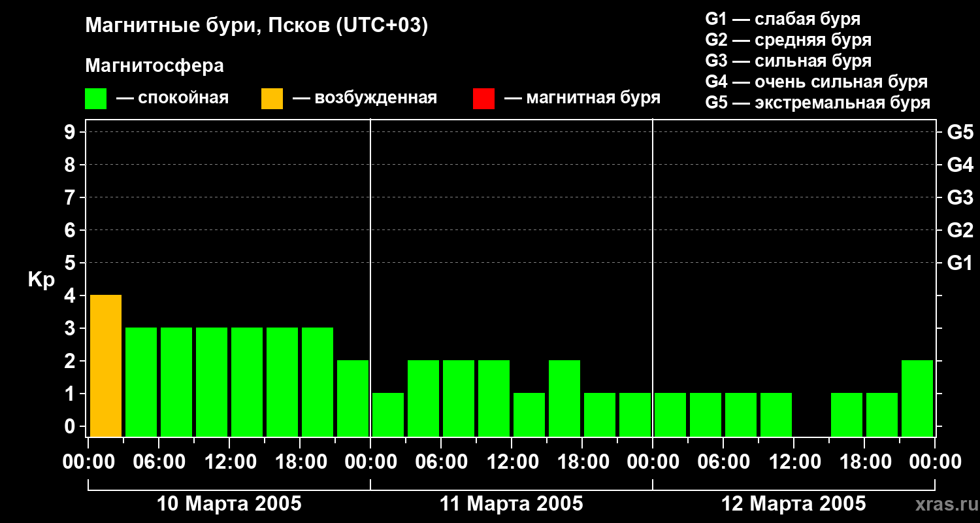Click the «— возбужденная» legend label

(x=365, y=99)
